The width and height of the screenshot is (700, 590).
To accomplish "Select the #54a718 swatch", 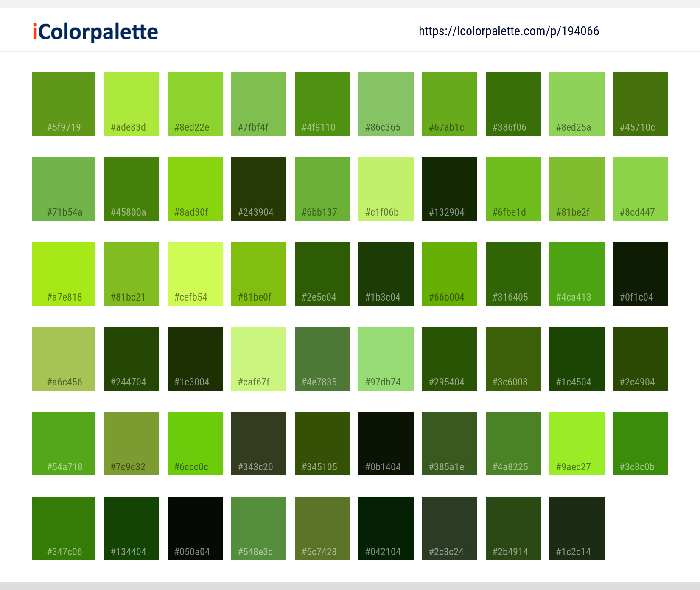I will click(64, 444).
